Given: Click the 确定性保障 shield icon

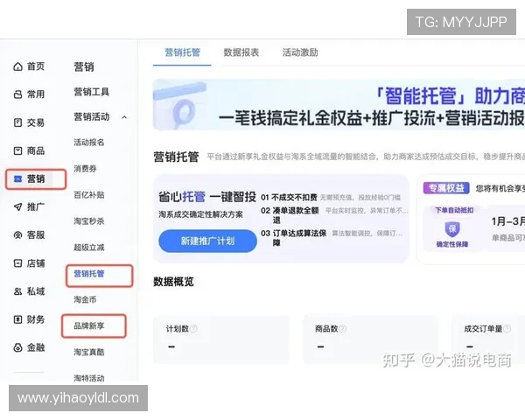Looking at the screenshot, I should click(x=452, y=229).
